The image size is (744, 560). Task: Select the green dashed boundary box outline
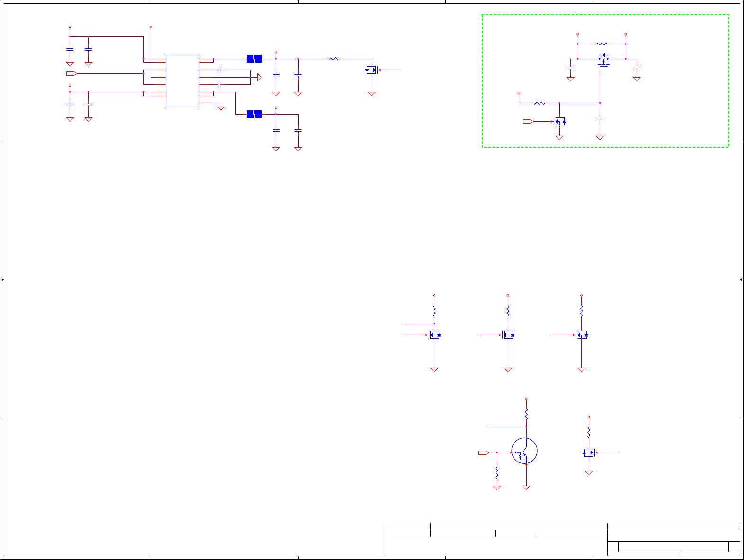[605, 81]
